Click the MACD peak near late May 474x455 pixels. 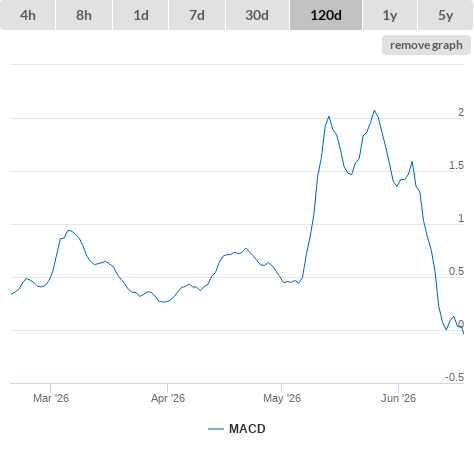tap(374, 110)
